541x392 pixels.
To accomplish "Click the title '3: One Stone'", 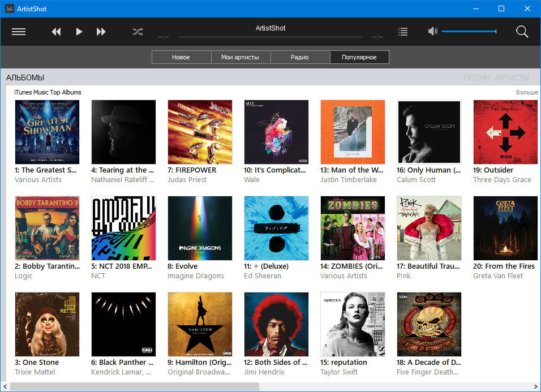I will pyautogui.click(x=37, y=363).
